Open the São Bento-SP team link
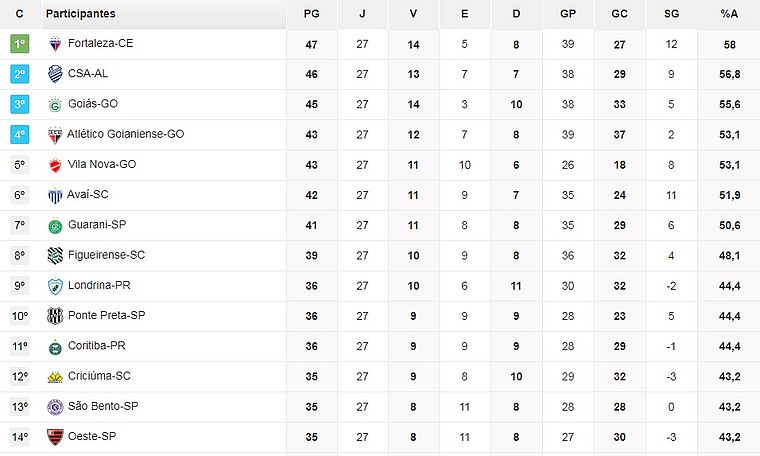760x456 pixels. [105, 407]
